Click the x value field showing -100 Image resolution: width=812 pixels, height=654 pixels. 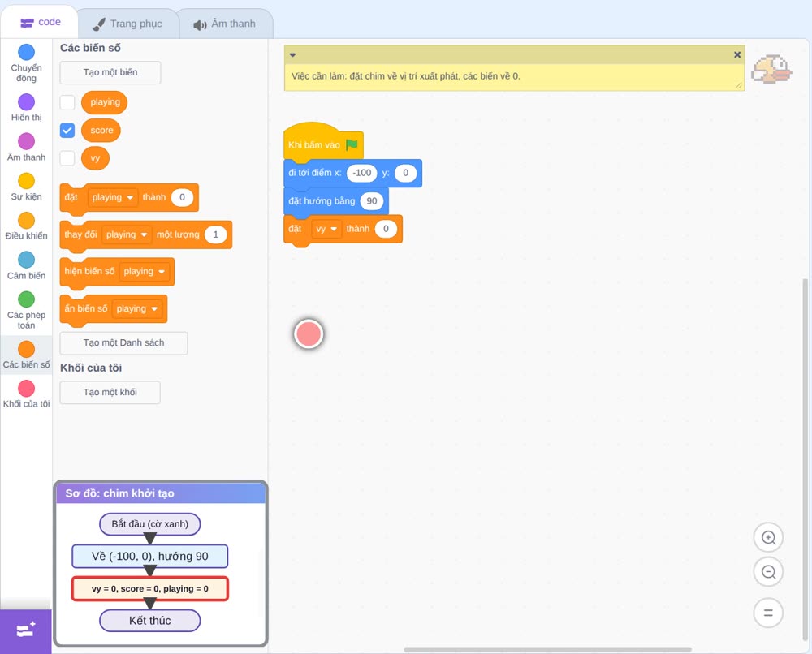[362, 173]
